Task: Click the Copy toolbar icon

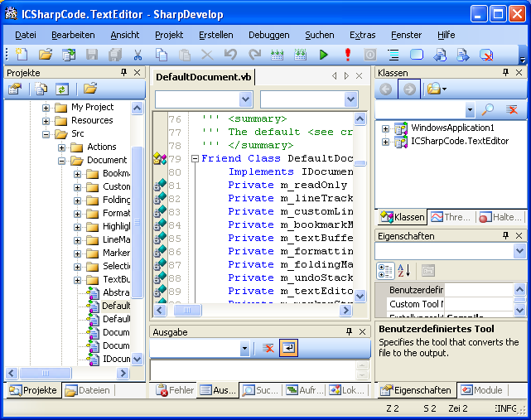Action: (x=162, y=55)
